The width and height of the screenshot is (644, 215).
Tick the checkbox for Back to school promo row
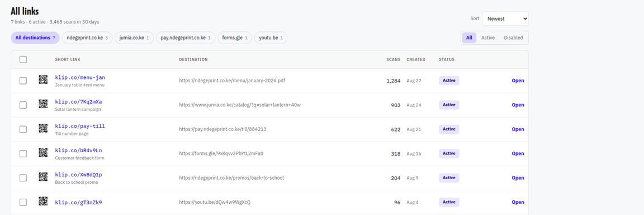point(23,177)
